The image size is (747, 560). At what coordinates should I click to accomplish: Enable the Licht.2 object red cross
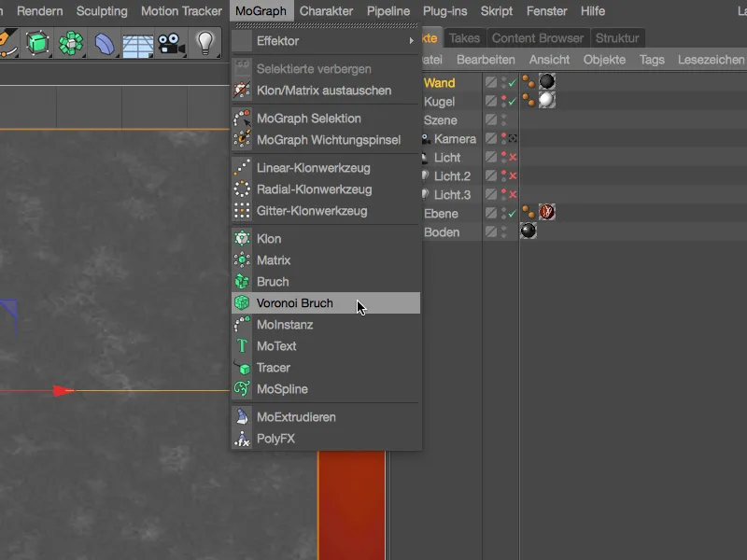tap(513, 175)
